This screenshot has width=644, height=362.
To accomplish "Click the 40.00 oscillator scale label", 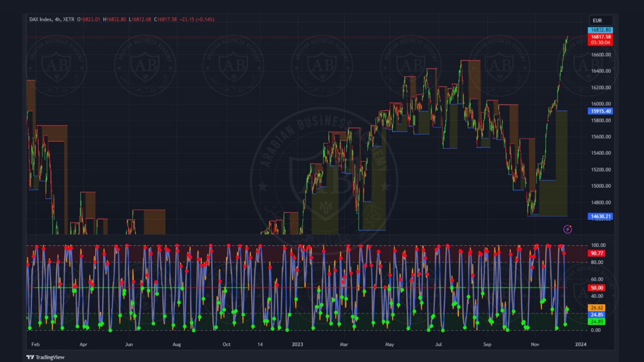I will 597,296.
